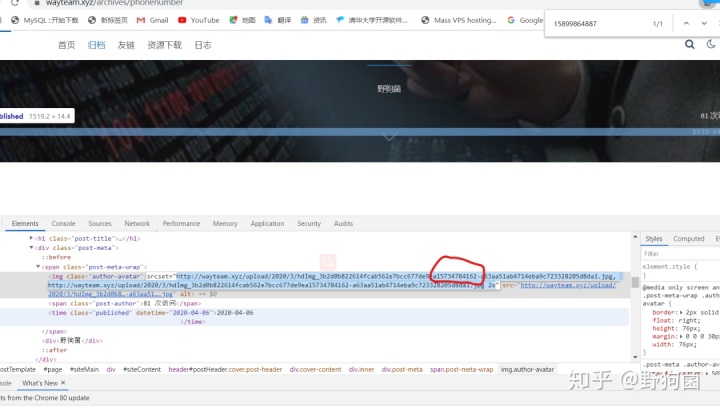Open the src wayteam.xyz/upload link
Image resolution: width=720 pixels, height=410 pixels.
pos(568,285)
